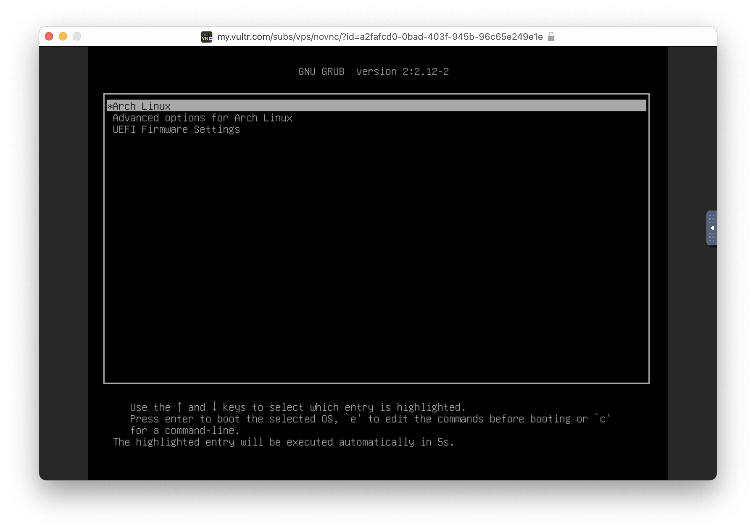Click the 'for a command-line.' hint line
Screen dimensions: 756x532
(185, 431)
